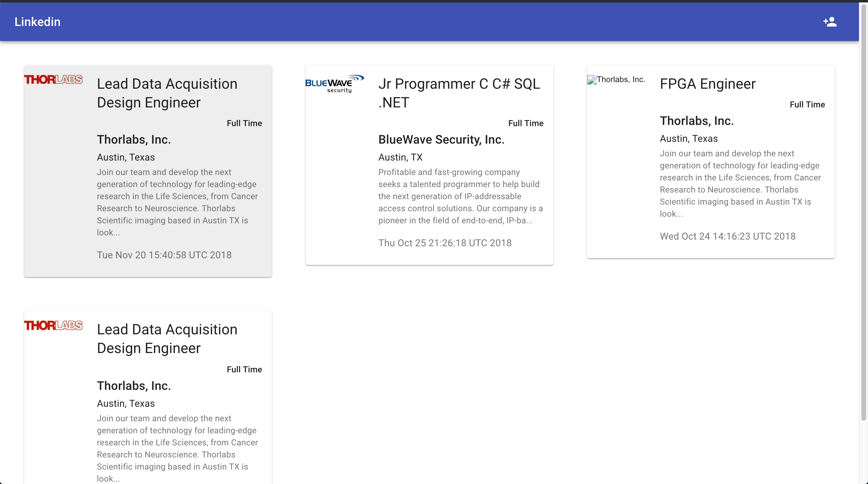
Task: Click Thorlabs, Inc. name on FPGA card
Action: (697, 121)
